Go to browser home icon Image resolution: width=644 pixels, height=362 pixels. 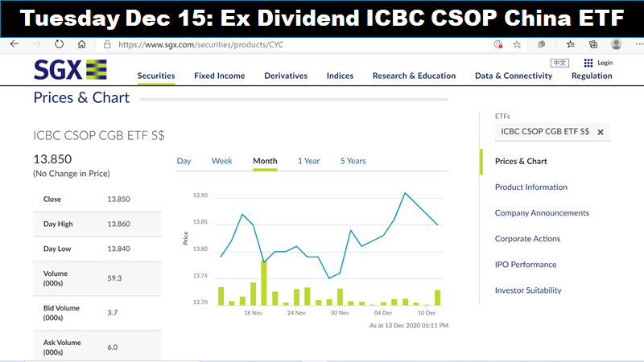pos(82,44)
